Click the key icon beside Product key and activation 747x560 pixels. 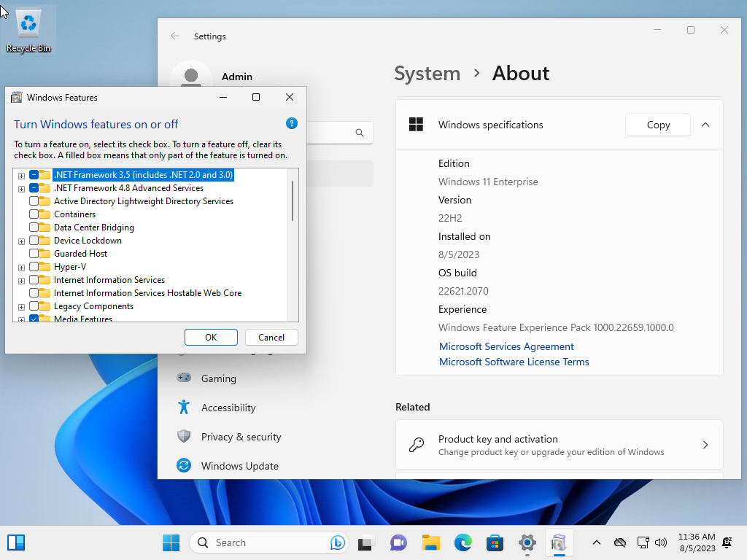417,445
